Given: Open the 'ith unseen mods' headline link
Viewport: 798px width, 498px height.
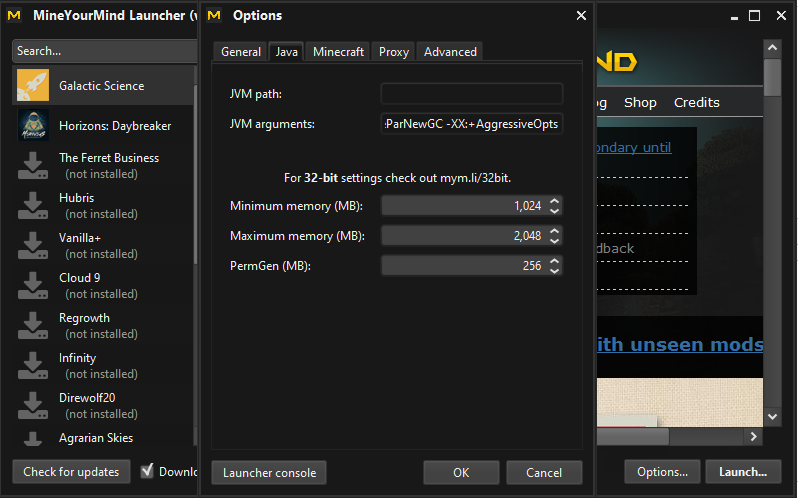Looking at the screenshot, I should click(x=680, y=344).
